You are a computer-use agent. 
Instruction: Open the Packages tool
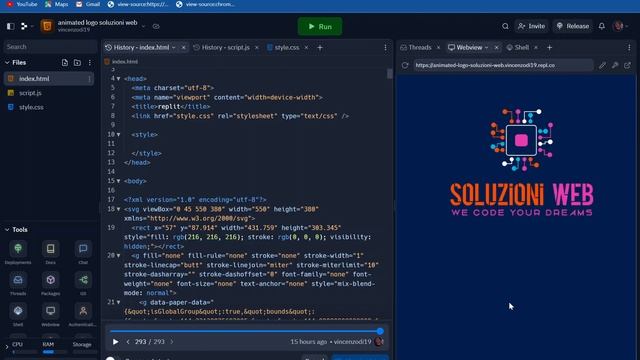(51, 280)
